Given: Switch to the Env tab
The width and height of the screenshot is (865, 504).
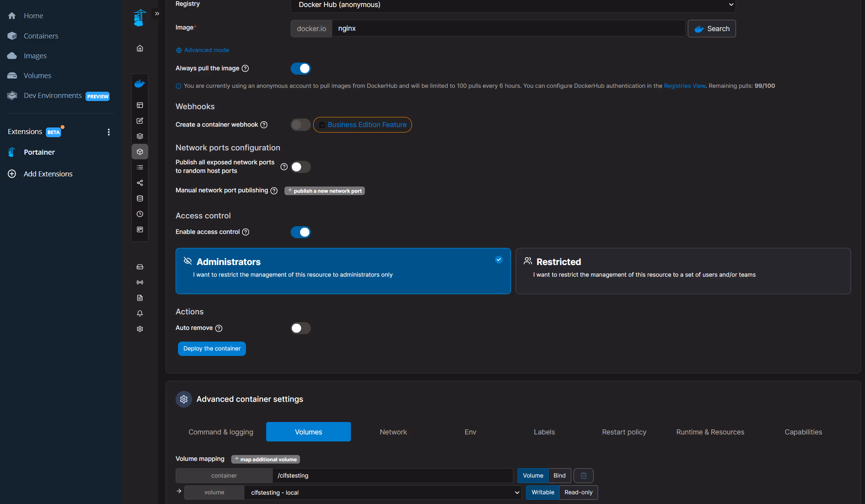Looking at the screenshot, I should (x=470, y=432).
